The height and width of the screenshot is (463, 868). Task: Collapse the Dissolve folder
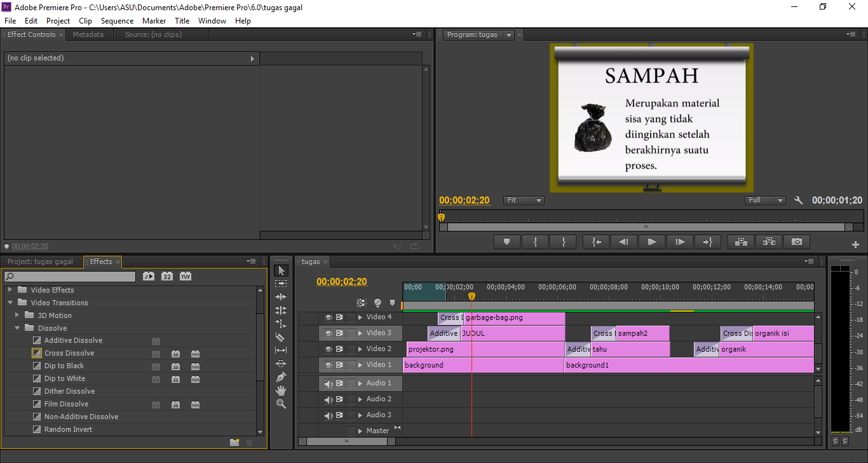pyautogui.click(x=18, y=328)
